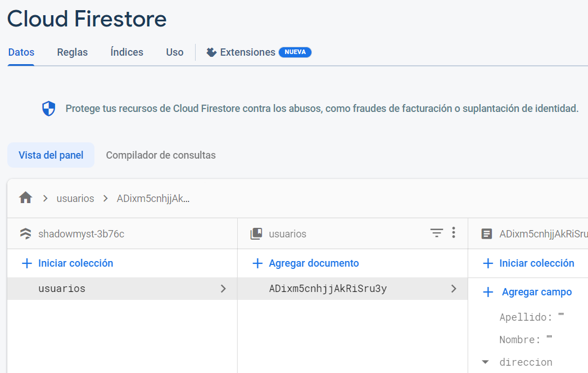Click the App Check protection banner text
588x373 pixels.
[x=322, y=109]
